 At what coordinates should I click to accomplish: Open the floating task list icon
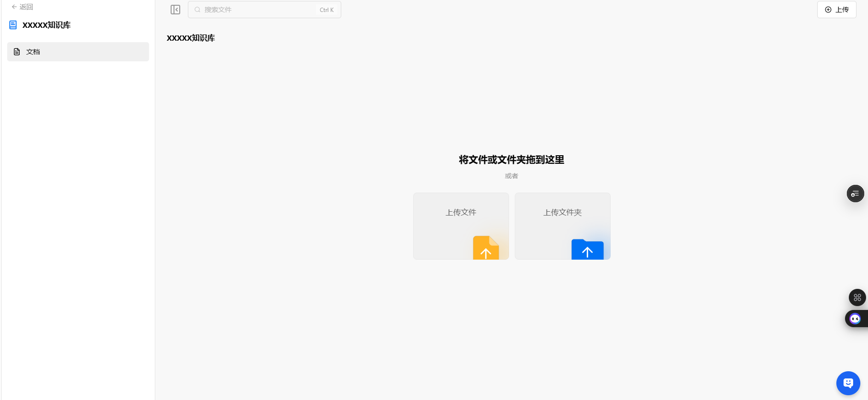[x=855, y=194]
